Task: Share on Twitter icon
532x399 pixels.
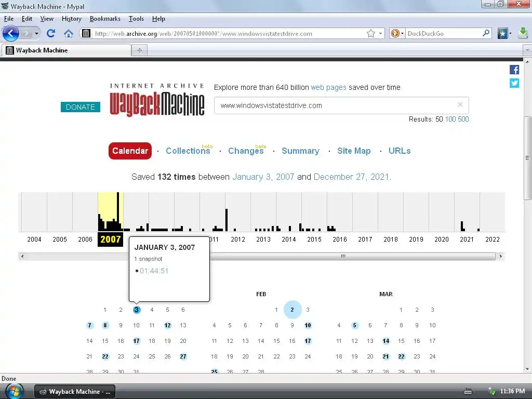Action: click(514, 83)
